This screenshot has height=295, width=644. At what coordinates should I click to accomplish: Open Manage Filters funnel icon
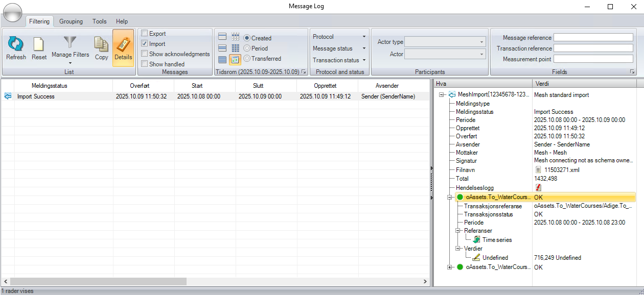[x=70, y=42]
